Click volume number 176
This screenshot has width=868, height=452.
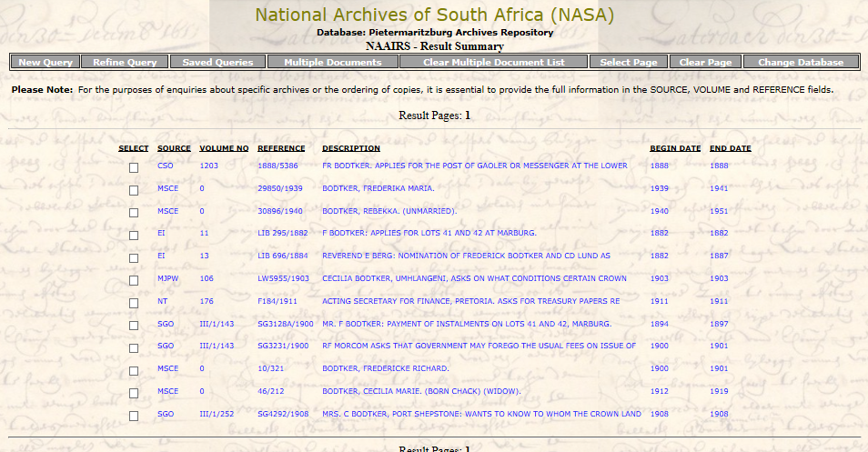click(207, 301)
